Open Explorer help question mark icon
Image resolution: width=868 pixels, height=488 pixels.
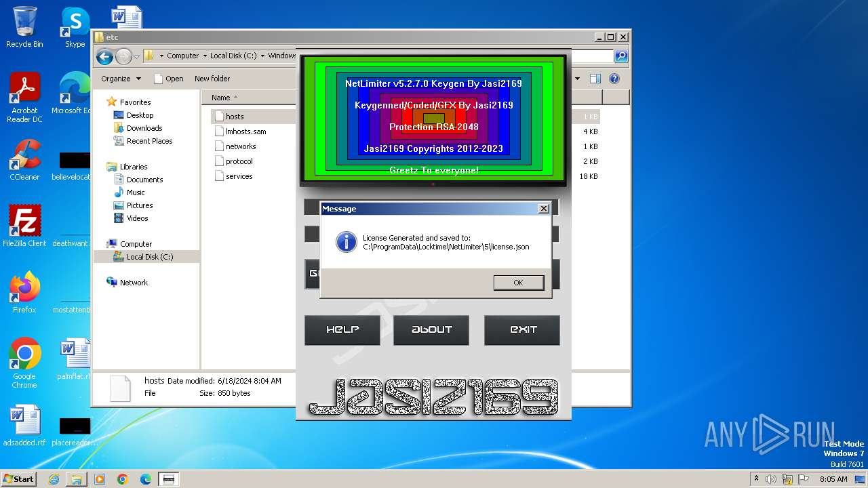coord(614,79)
